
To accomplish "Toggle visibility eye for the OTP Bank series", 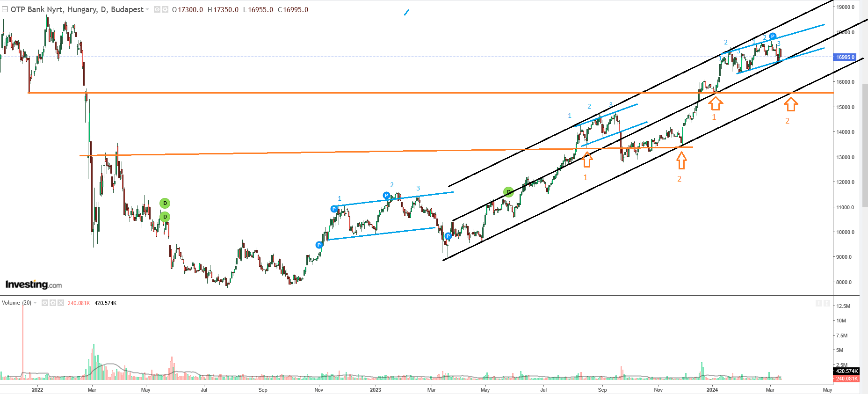I will coord(157,9).
